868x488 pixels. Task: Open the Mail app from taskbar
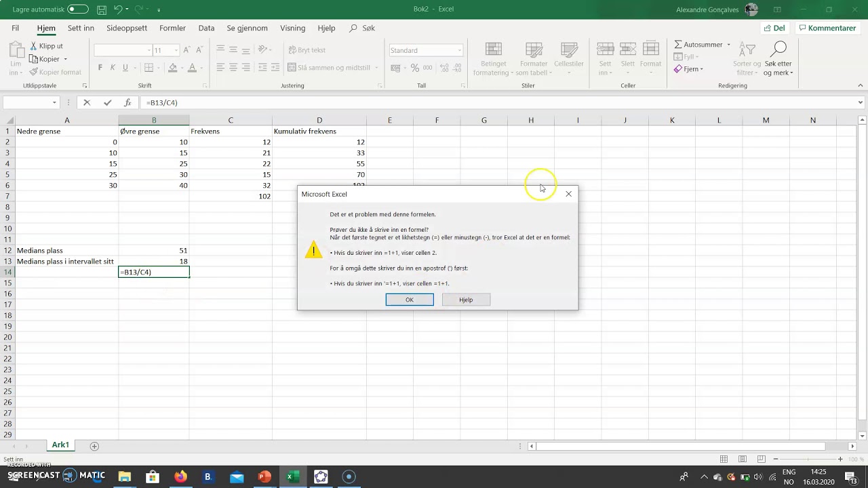pyautogui.click(x=237, y=476)
